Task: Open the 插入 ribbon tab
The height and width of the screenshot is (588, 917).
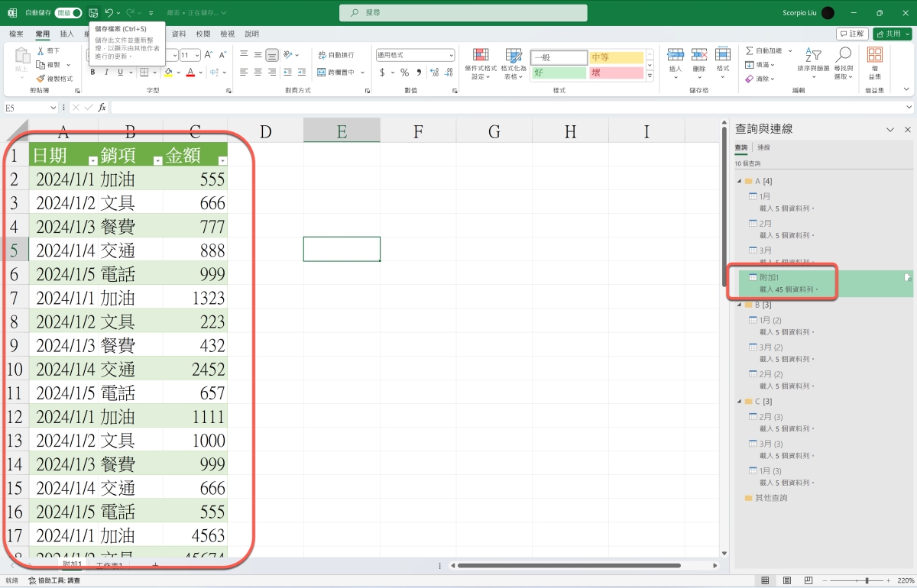Action: point(67,34)
